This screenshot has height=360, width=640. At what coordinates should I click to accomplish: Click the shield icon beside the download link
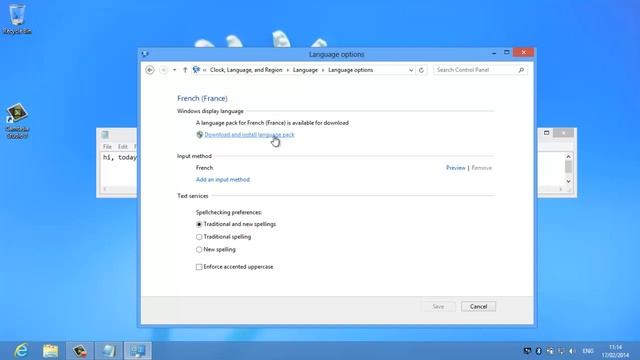tap(200, 135)
